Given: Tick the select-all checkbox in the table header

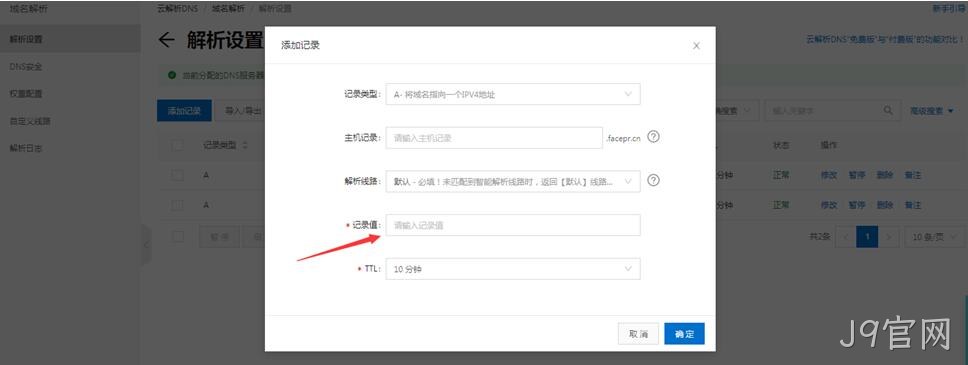Looking at the screenshot, I should [x=178, y=146].
